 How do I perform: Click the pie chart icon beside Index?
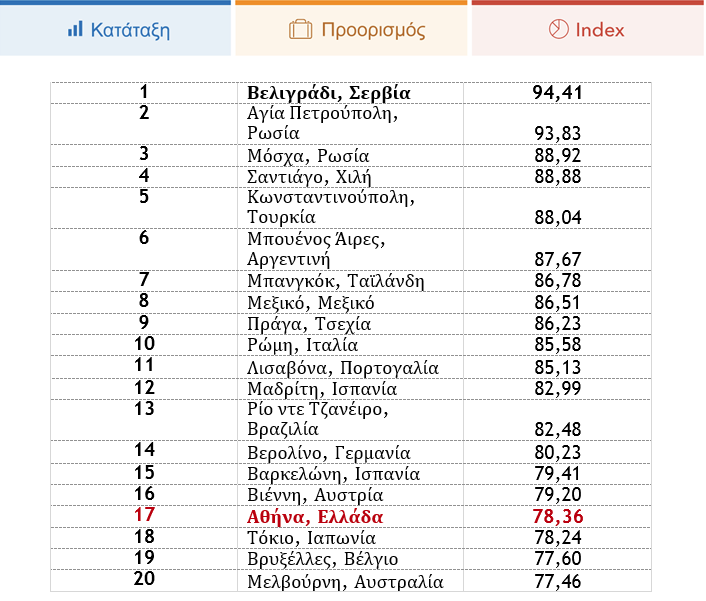tap(558, 29)
